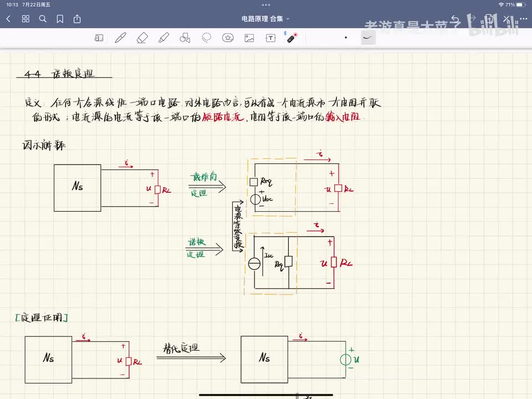Bookmark the current page
The image size is (532, 399).
pyautogui.click(x=60, y=19)
